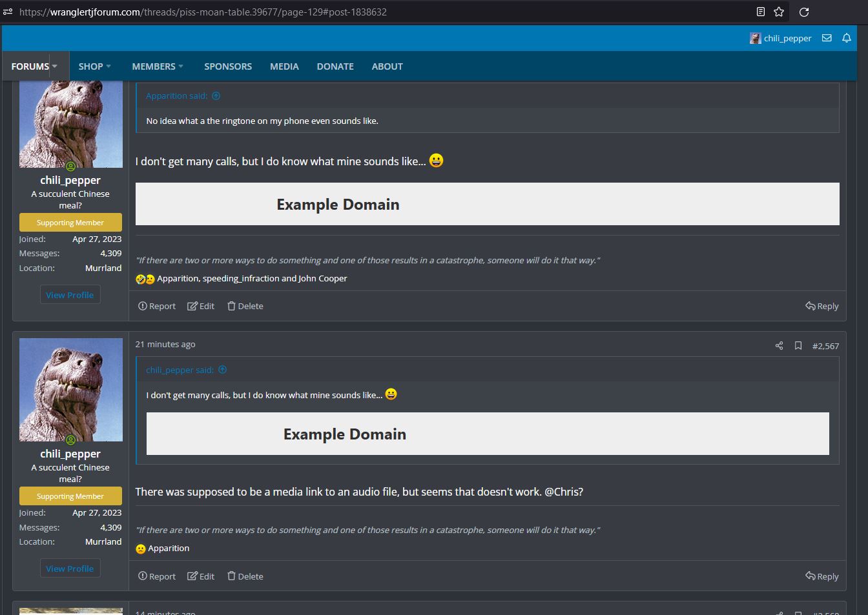Image resolution: width=868 pixels, height=615 pixels.
Task: Open reader view from the address bar
Action: coord(761,12)
